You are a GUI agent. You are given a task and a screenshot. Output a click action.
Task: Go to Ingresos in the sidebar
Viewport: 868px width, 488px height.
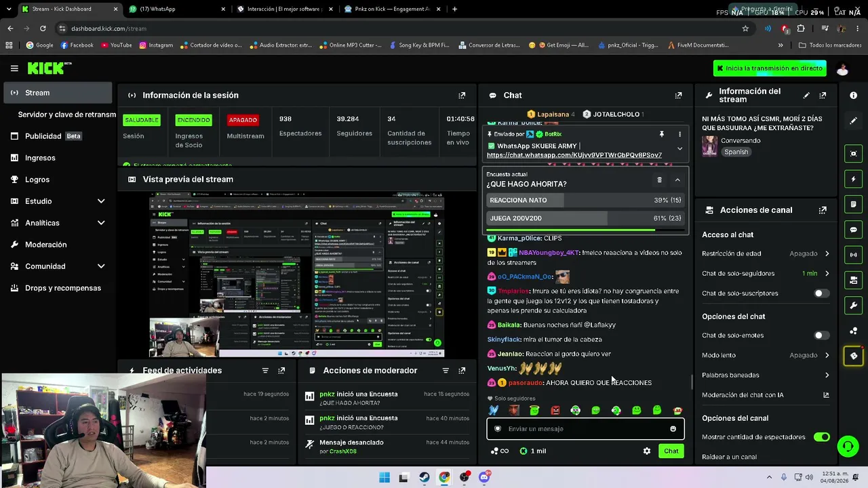pos(58,158)
